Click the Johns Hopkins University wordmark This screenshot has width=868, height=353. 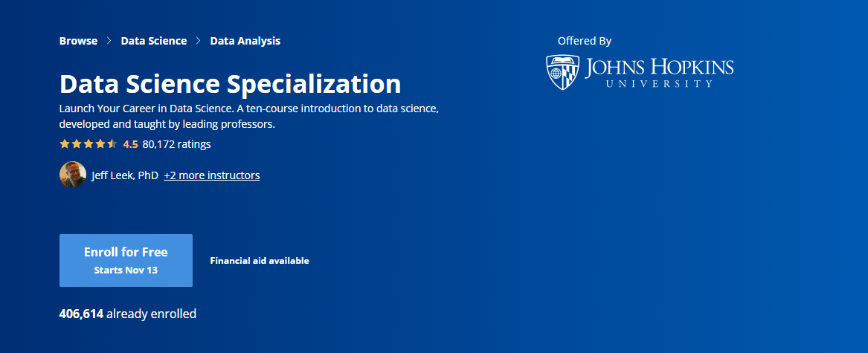(x=659, y=73)
